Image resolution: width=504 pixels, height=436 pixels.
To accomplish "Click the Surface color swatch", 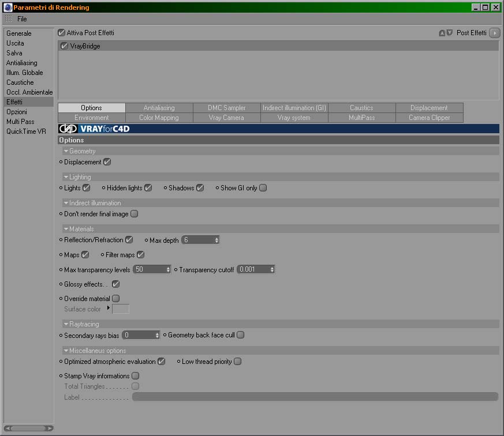I will tap(121, 309).
